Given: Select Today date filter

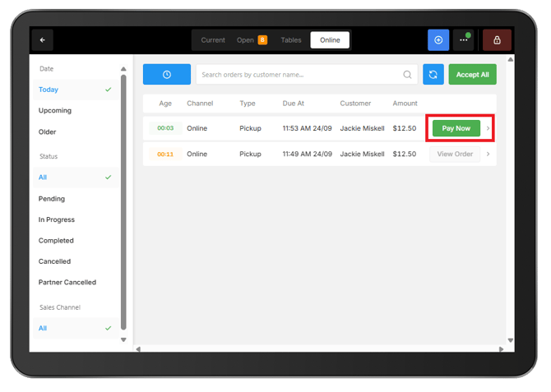Looking at the screenshot, I should tap(76, 90).
